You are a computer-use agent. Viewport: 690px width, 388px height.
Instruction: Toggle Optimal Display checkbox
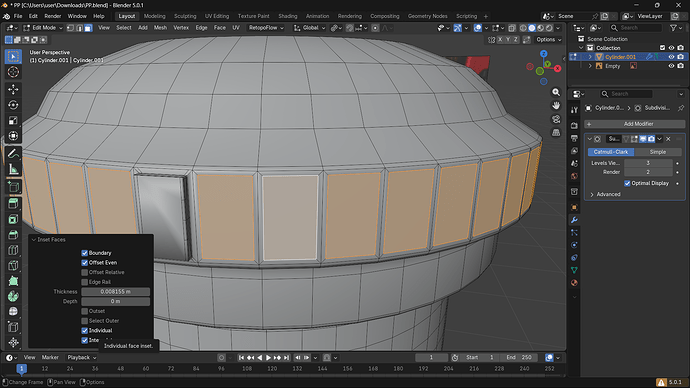[x=627, y=183]
